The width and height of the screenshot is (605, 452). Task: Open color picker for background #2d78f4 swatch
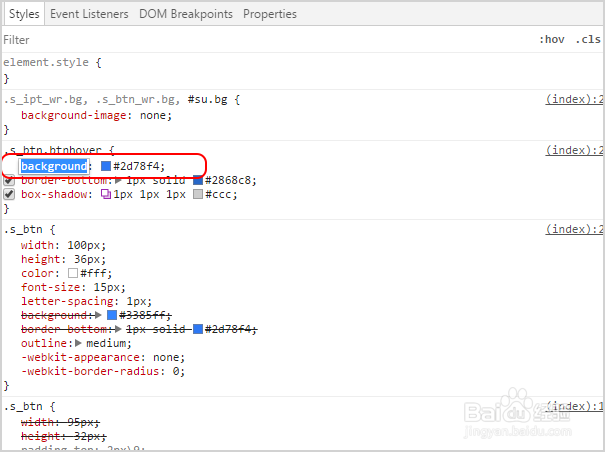[x=106, y=166]
